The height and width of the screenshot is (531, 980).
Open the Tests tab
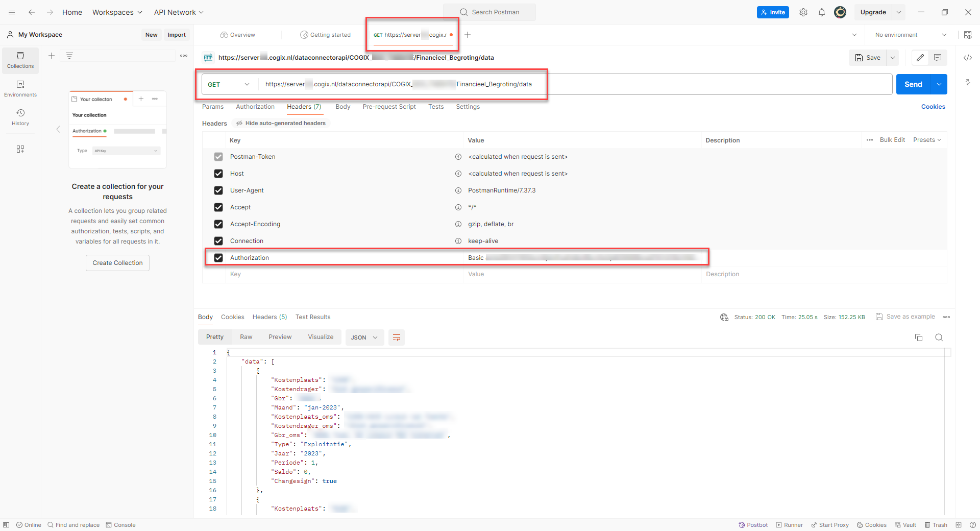[436, 107]
